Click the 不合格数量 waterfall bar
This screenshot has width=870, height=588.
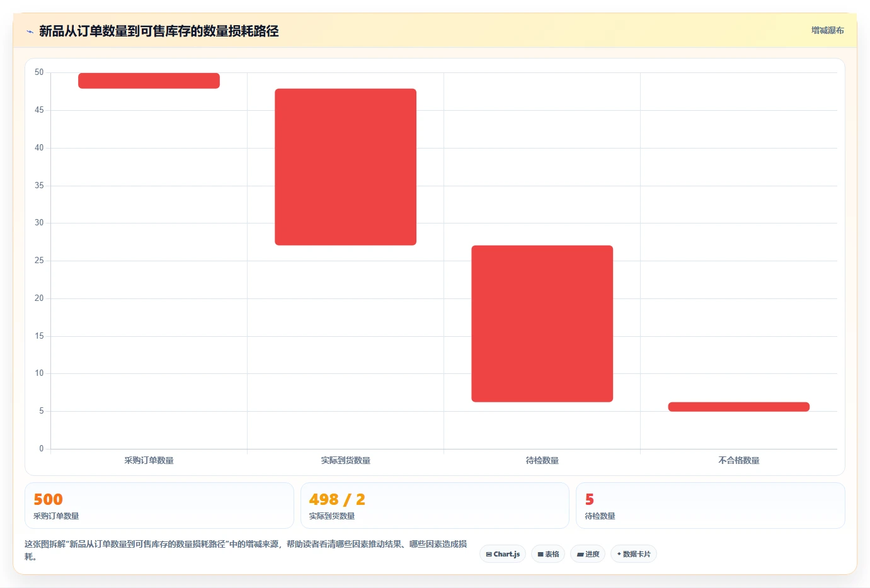738,407
